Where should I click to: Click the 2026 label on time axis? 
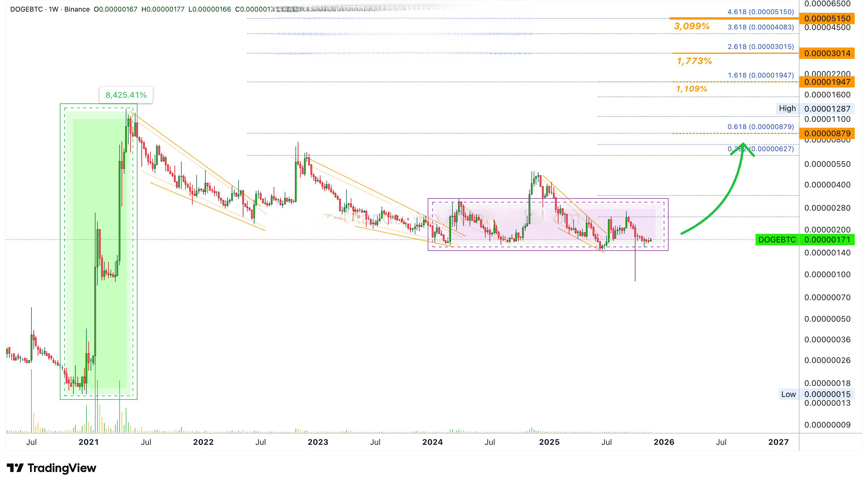663,442
